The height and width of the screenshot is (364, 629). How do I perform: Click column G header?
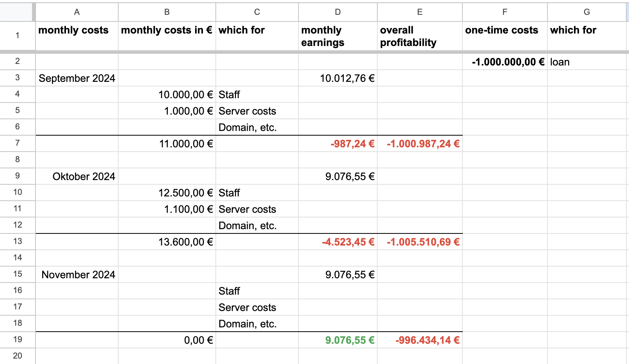coord(586,12)
